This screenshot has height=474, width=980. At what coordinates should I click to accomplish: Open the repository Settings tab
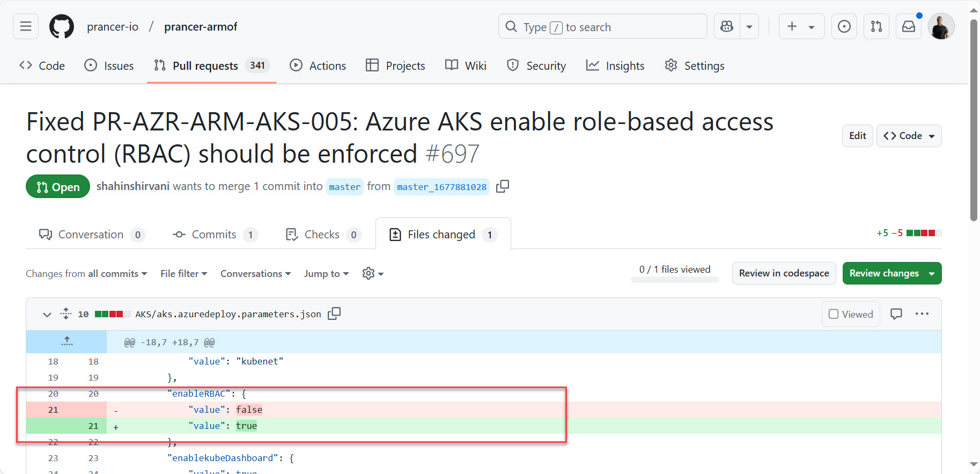pos(694,65)
